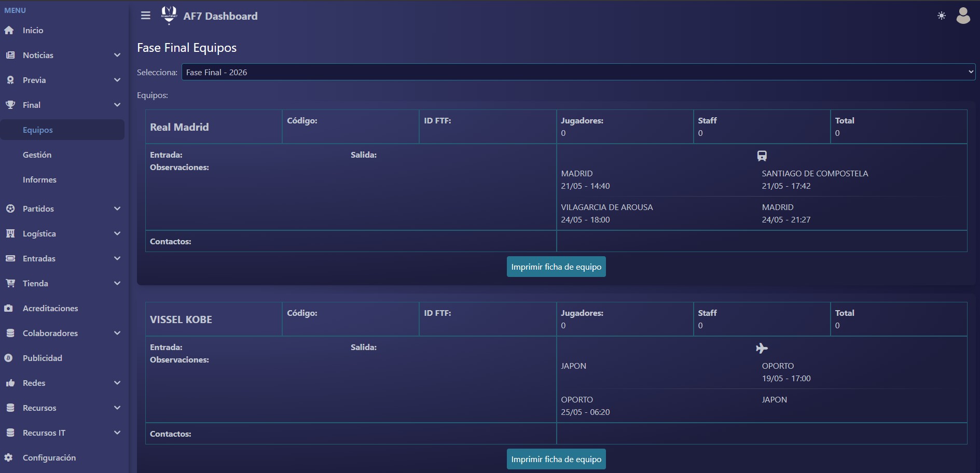Screen dimensions: 980x473
Task: Click the Entradas ticket icon
Action: point(10,258)
